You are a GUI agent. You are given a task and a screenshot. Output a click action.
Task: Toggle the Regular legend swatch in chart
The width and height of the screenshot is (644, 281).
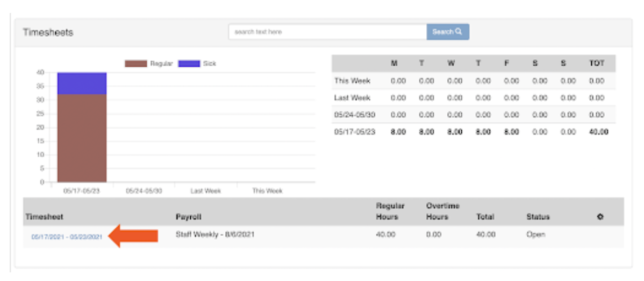click(135, 64)
